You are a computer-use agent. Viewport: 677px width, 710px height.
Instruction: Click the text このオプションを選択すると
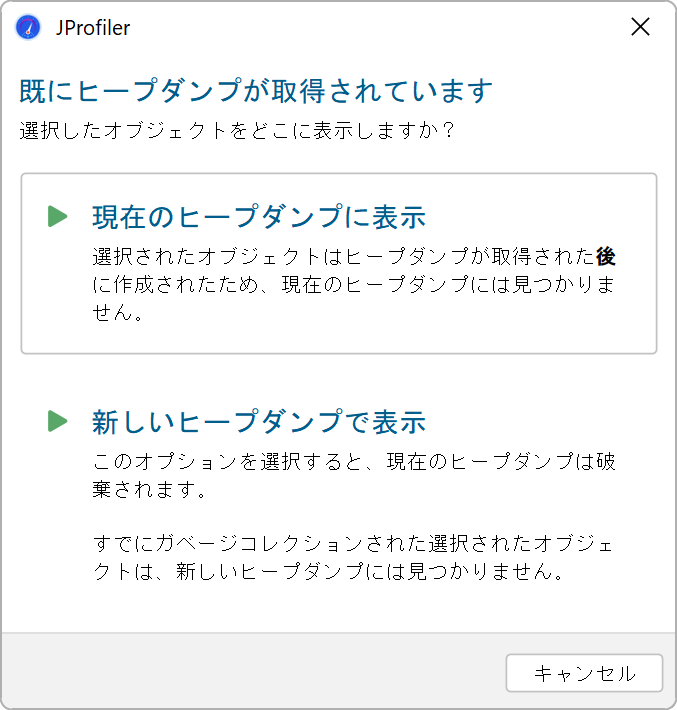click(x=228, y=461)
